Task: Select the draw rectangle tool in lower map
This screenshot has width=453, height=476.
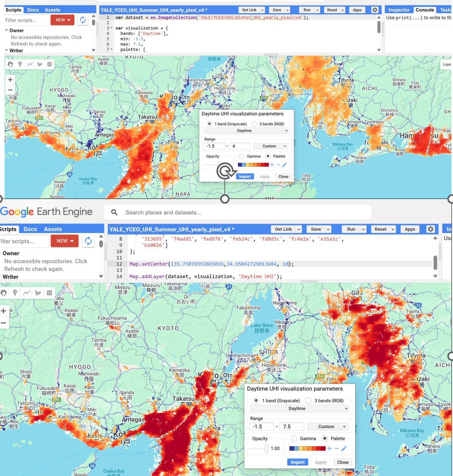Action: tap(49, 293)
